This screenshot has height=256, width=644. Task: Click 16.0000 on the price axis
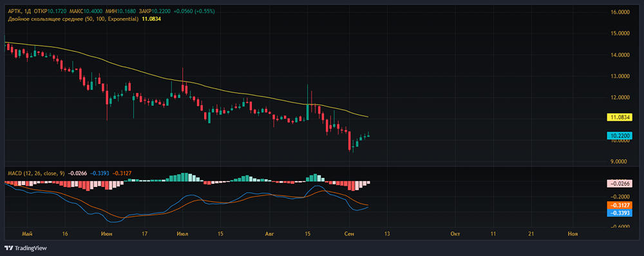620,12
